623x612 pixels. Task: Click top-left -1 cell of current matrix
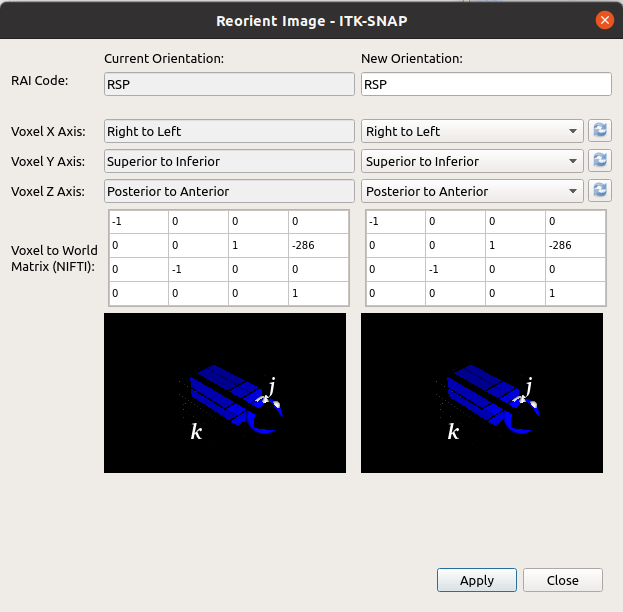pyautogui.click(x=138, y=220)
